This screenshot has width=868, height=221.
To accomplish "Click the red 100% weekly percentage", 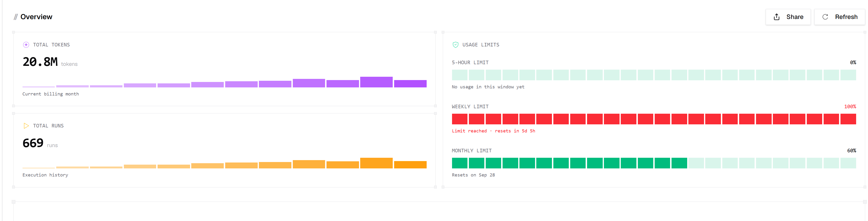I will pos(850,107).
